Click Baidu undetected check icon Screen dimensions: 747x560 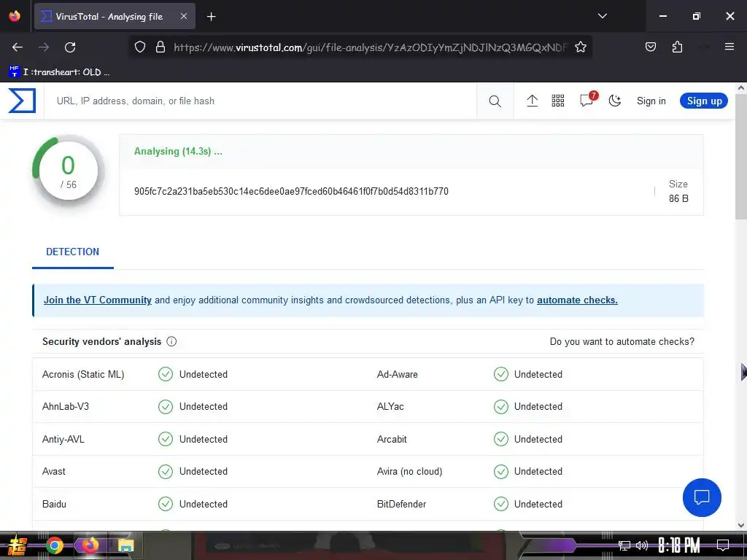pos(166,504)
